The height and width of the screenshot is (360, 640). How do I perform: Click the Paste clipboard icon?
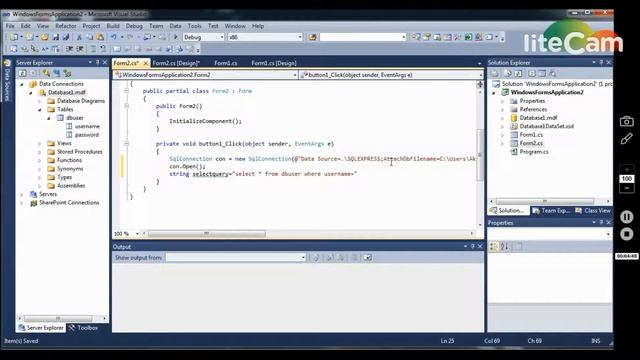pyautogui.click(x=100, y=37)
